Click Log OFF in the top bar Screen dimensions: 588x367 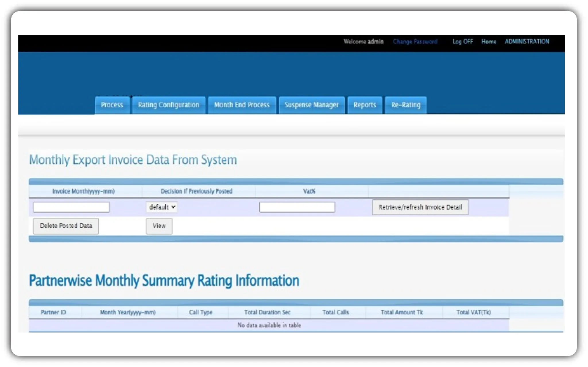click(x=463, y=42)
